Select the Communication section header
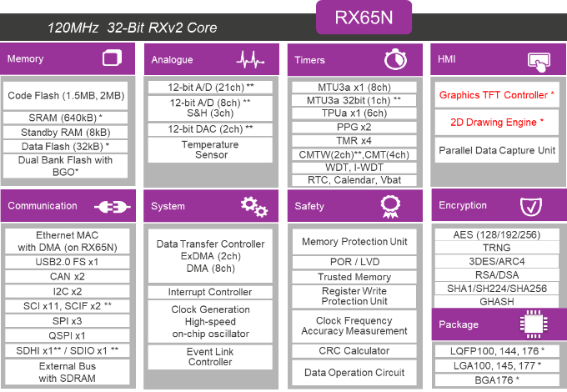The width and height of the screenshot is (567, 392). pos(68,206)
